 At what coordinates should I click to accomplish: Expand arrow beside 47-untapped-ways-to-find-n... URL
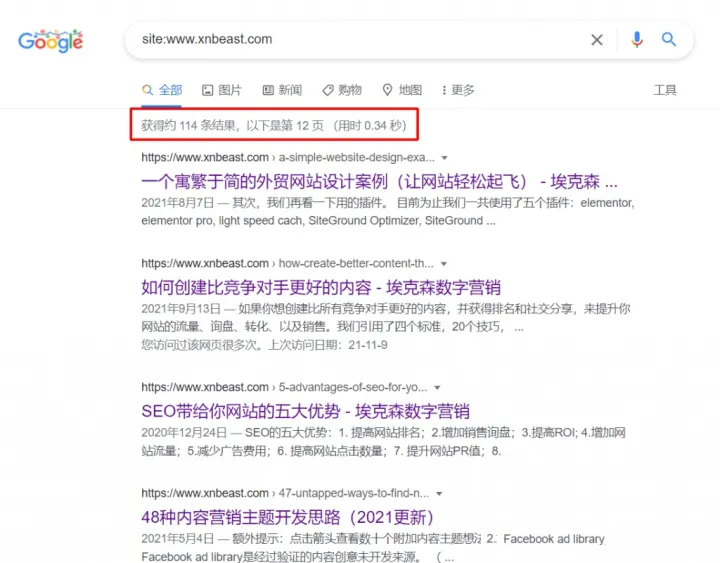coord(439,494)
